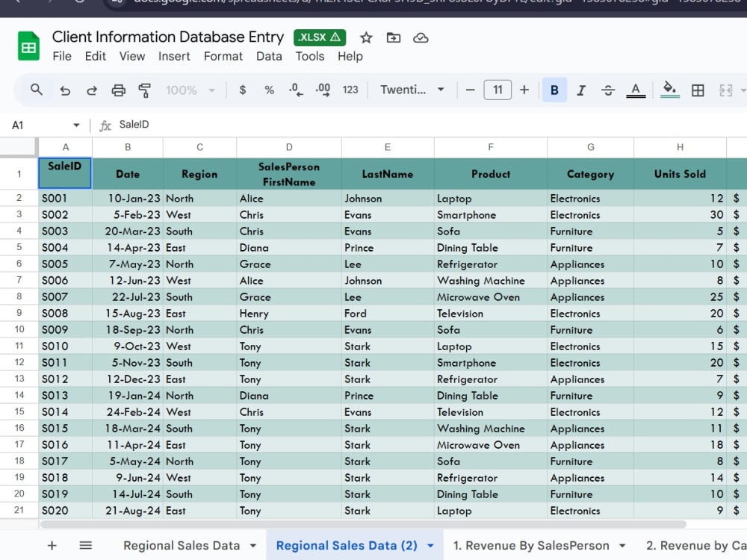
Task: Click the move to folder icon
Action: point(394,37)
